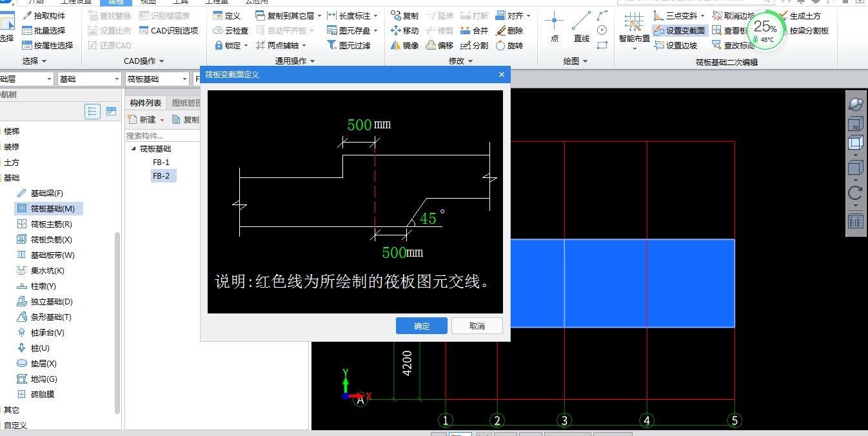
Task: Switch to the 图纸管理 tab
Action: pos(186,103)
